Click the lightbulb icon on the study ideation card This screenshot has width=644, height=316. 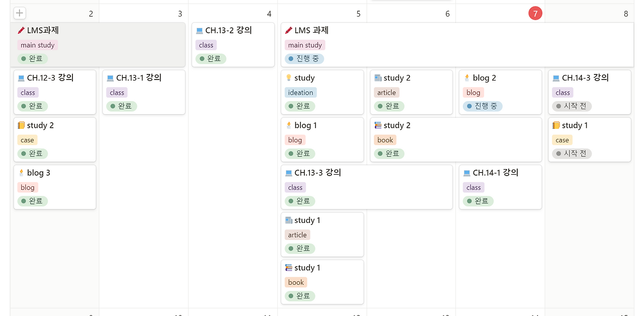point(288,78)
